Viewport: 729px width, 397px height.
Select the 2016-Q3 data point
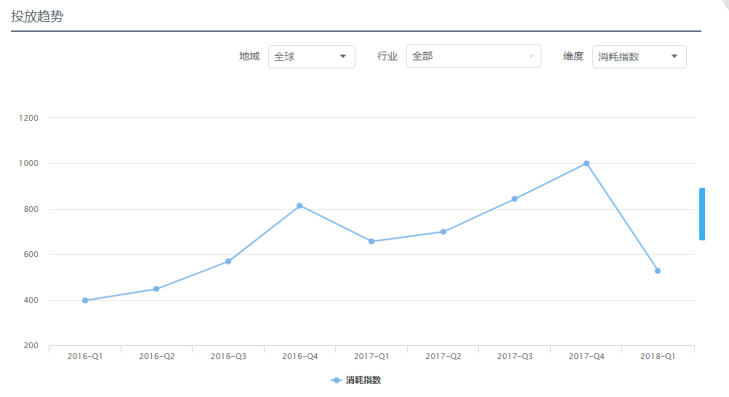228,262
